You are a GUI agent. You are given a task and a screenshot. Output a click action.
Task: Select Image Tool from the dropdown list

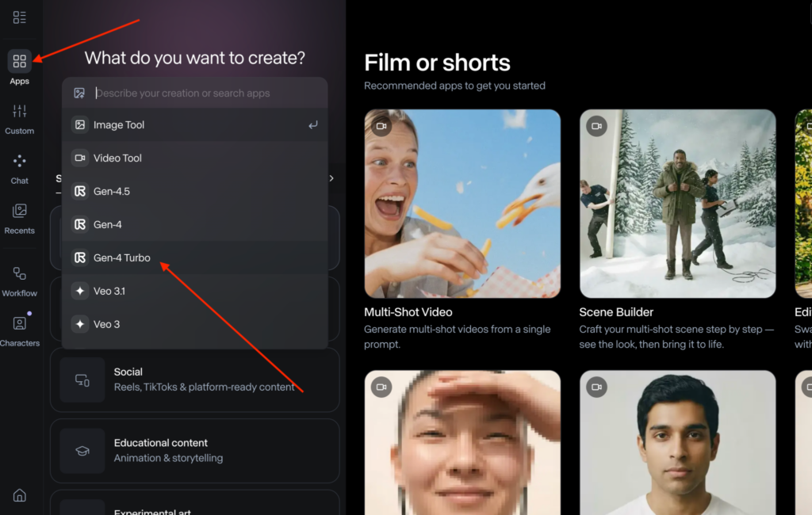pos(195,124)
